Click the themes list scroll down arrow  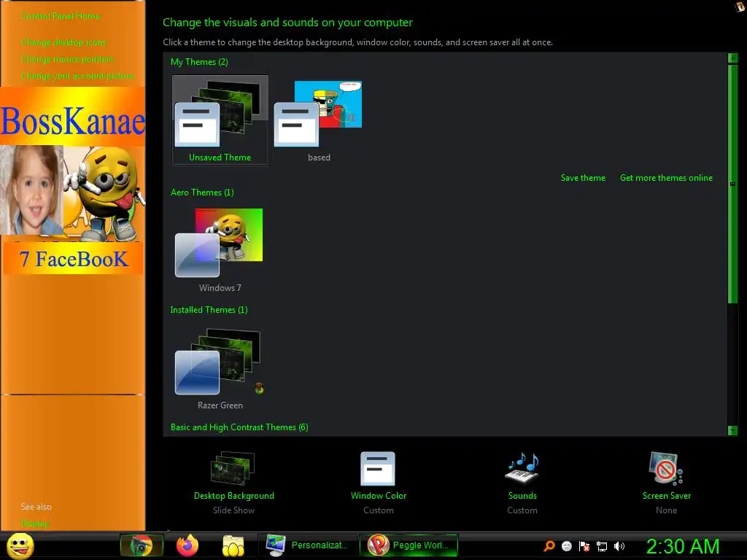tap(732, 430)
